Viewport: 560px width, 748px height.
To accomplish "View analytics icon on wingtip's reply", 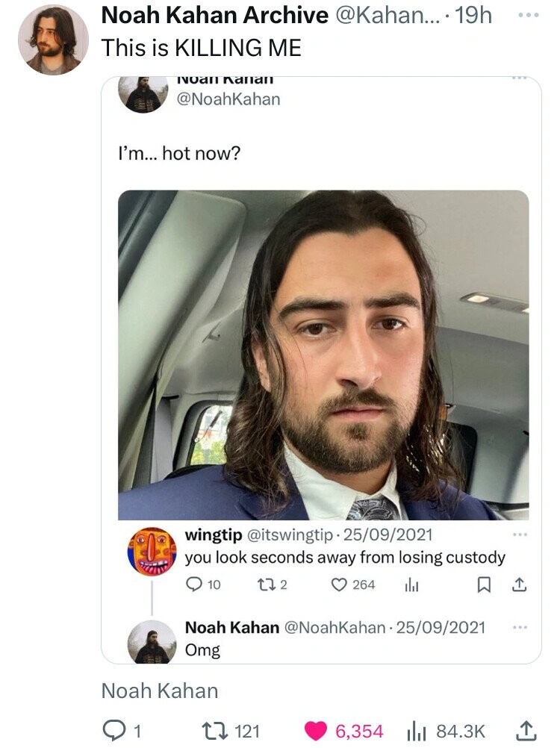I will [411, 584].
